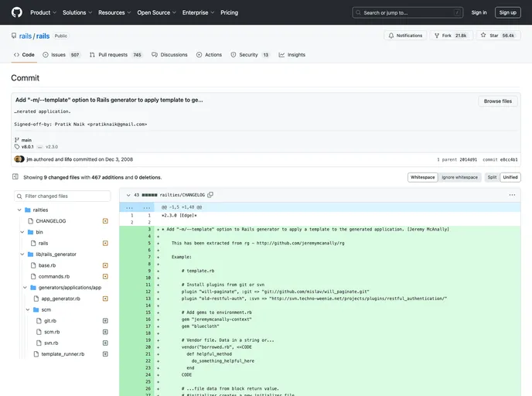The image size is (532, 396).
Task: Click the 9 changed files text
Action: [x=61, y=177]
